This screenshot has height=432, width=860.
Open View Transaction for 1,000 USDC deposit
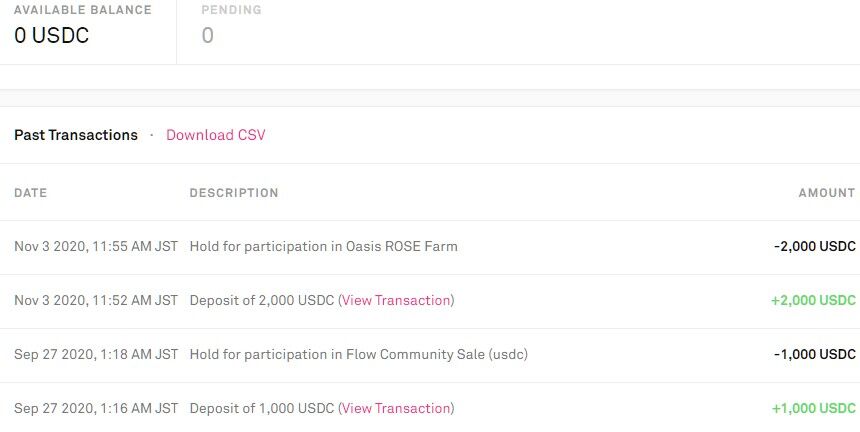tap(396, 408)
